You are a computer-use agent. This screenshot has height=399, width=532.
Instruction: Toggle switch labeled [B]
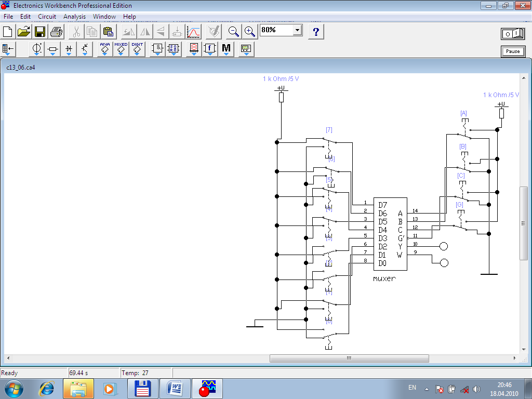464,162
